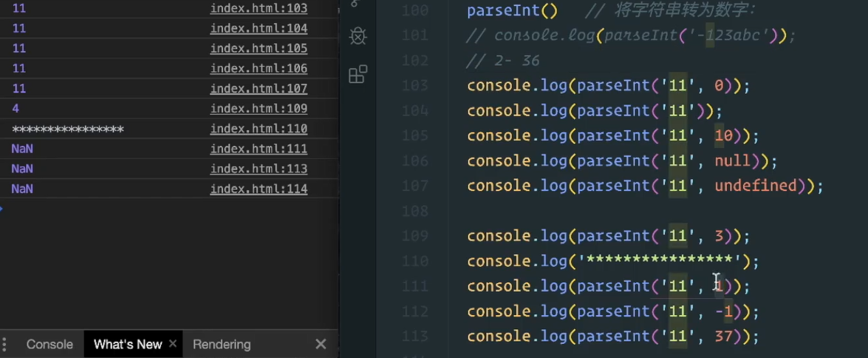Click NaN output beside index.html:114
The width and height of the screenshot is (868, 358).
pos(22,189)
